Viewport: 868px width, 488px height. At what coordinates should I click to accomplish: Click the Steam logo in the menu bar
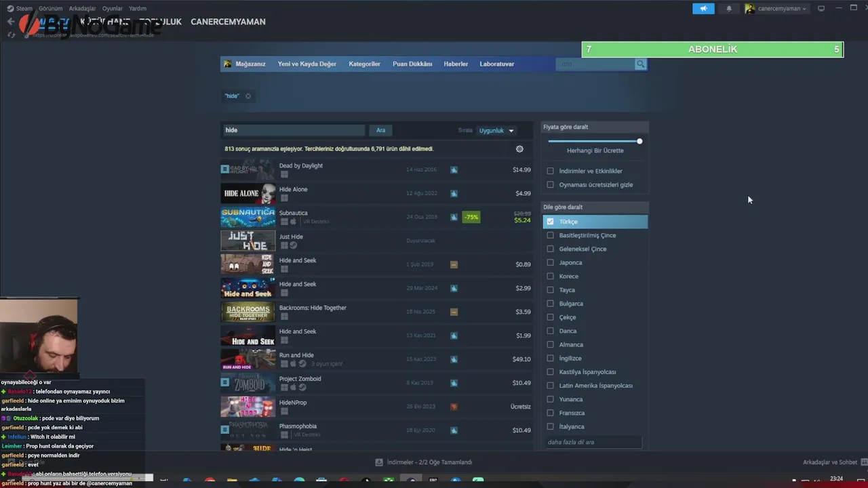(x=10, y=9)
